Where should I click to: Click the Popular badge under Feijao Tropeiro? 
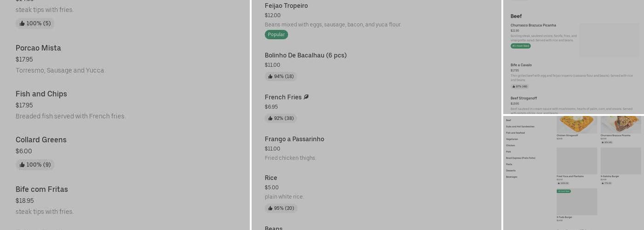(276, 34)
